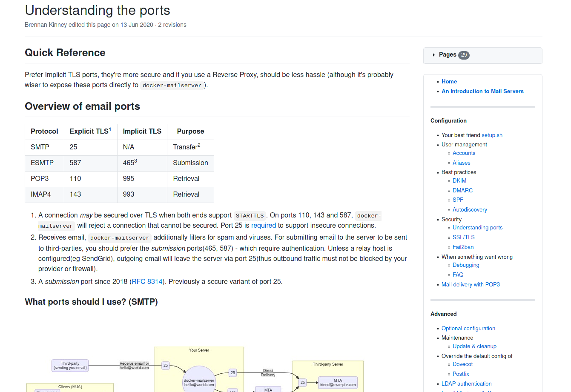
Task: View the DKIM best practices page
Action: pyautogui.click(x=459, y=180)
